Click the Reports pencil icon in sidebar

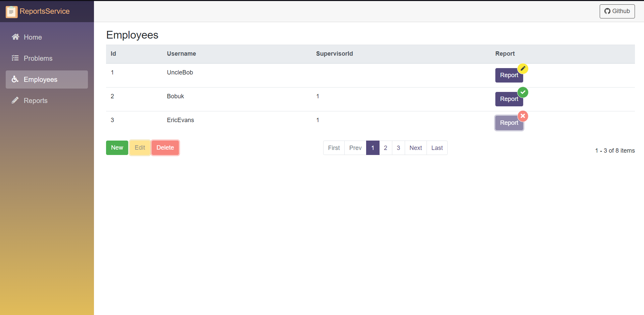tap(15, 100)
